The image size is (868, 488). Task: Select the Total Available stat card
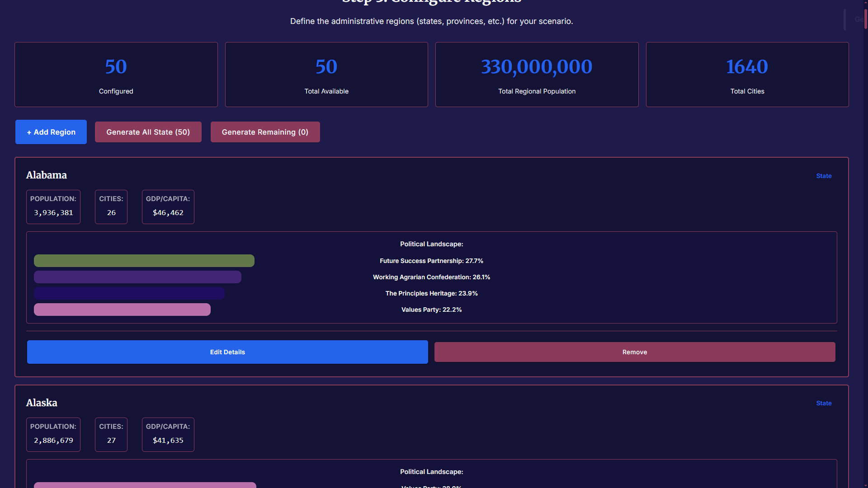(x=326, y=75)
